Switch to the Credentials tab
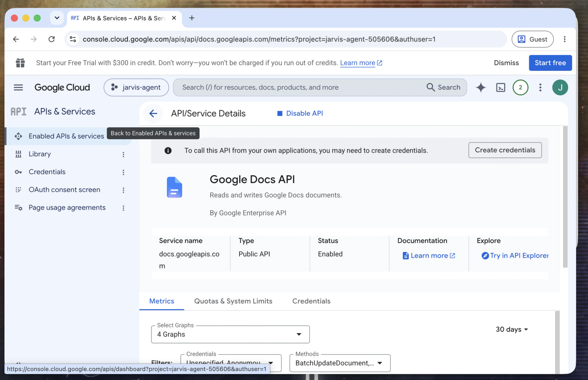This screenshot has width=588, height=380. click(x=311, y=301)
